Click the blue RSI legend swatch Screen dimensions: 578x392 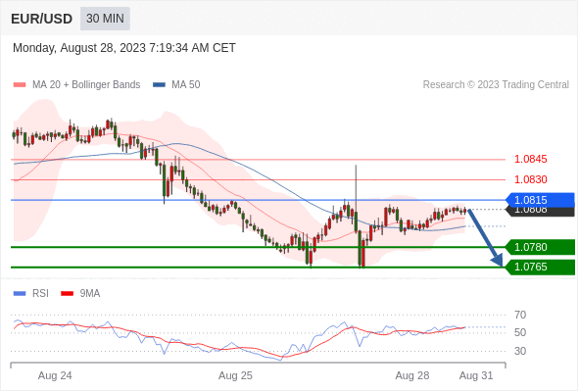click(20, 294)
